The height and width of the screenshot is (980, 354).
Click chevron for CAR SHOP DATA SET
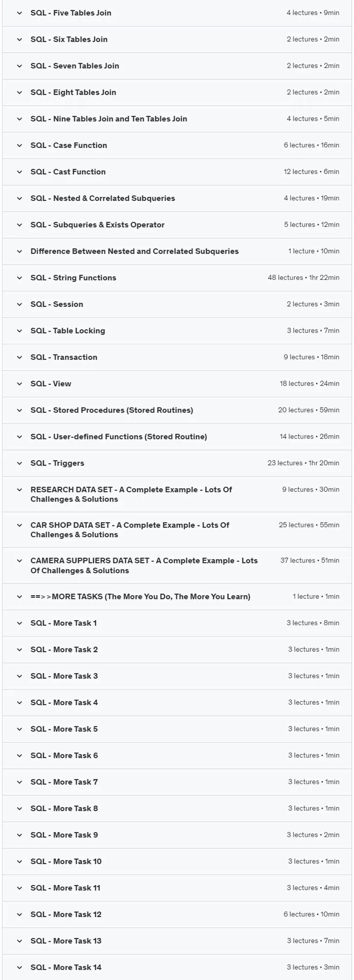click(x=20, y=525)
